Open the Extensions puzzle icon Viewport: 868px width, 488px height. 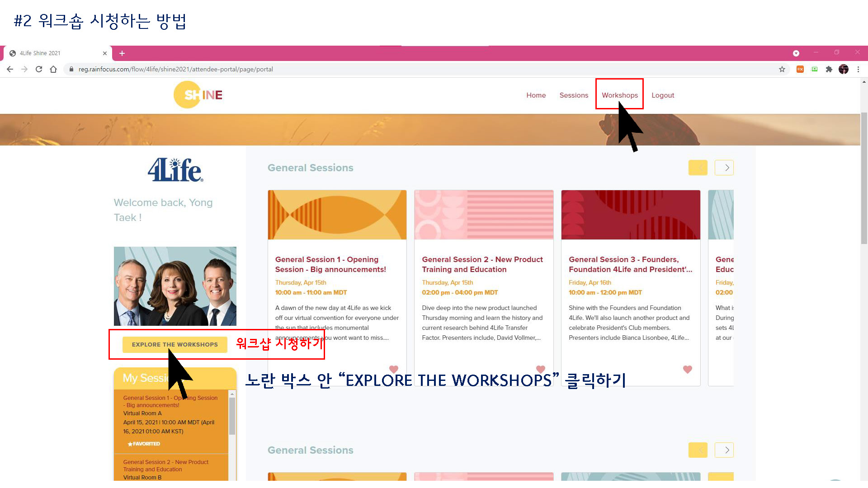coord(829,69)
